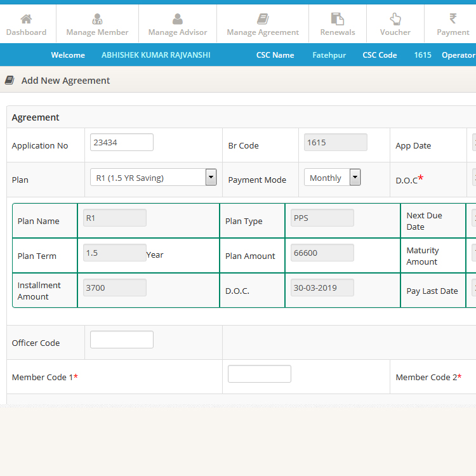
Task: Open the Payment Mode dropdown
Action: pyautogui.click(x=332, y=178)
